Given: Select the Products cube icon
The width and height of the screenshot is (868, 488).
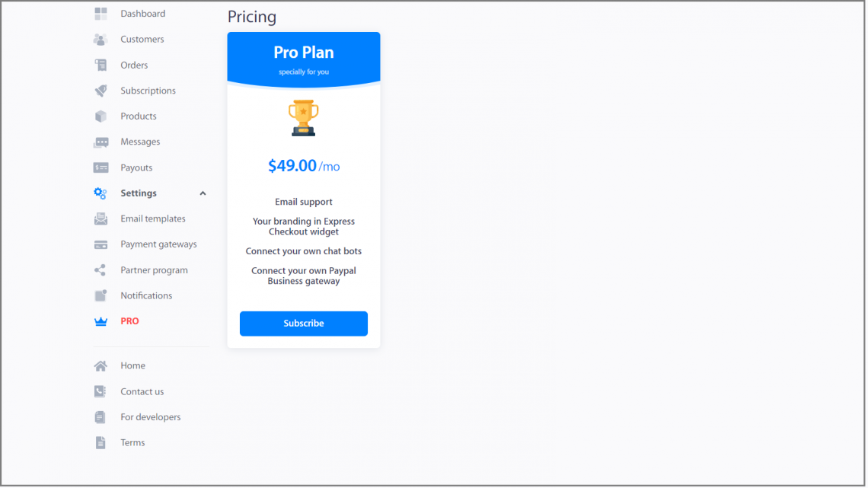Looking at the screenshot, I should click(101, 116).
